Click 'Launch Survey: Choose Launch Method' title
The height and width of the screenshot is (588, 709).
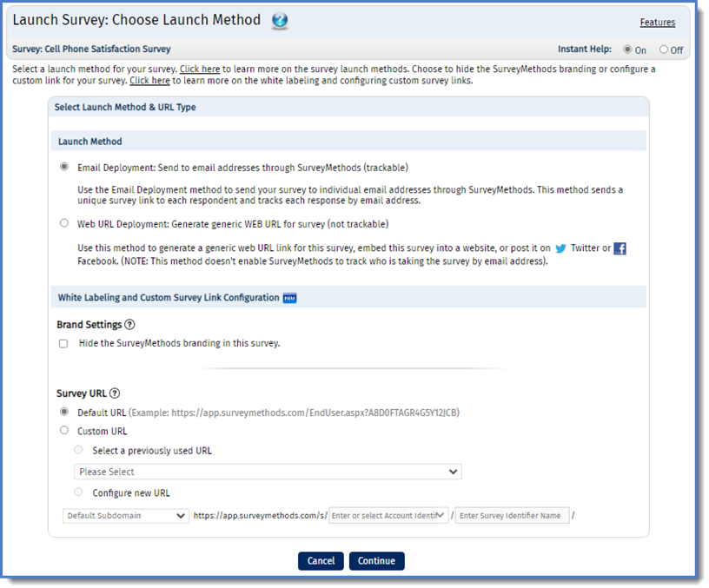pos(136,20)
